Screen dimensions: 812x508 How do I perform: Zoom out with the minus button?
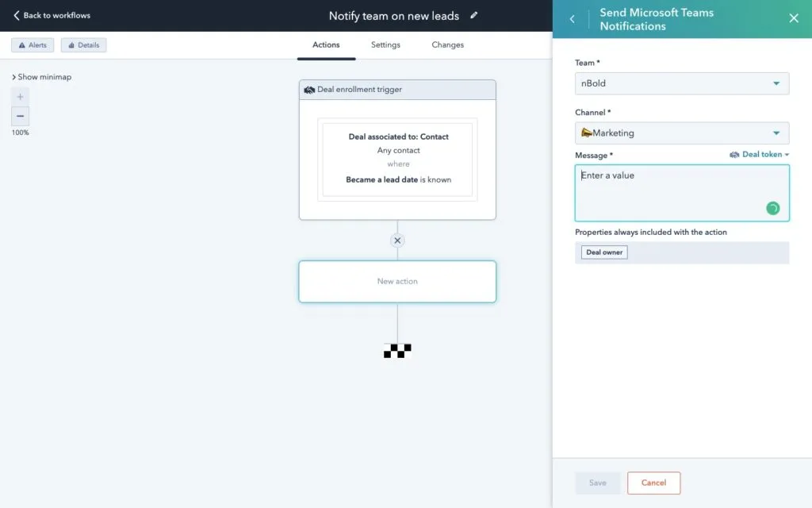(20, 116)
